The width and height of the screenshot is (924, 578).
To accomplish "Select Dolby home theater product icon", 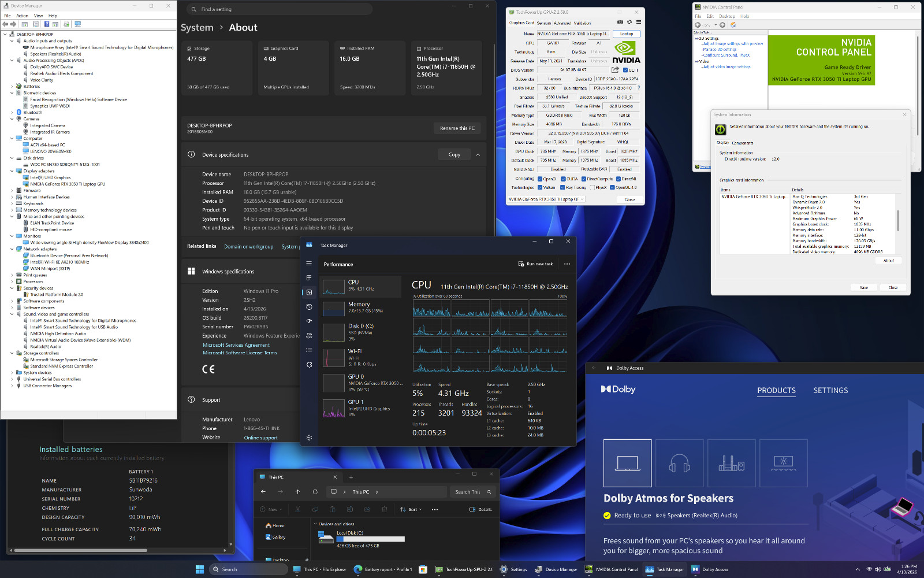I will point(732,463).
